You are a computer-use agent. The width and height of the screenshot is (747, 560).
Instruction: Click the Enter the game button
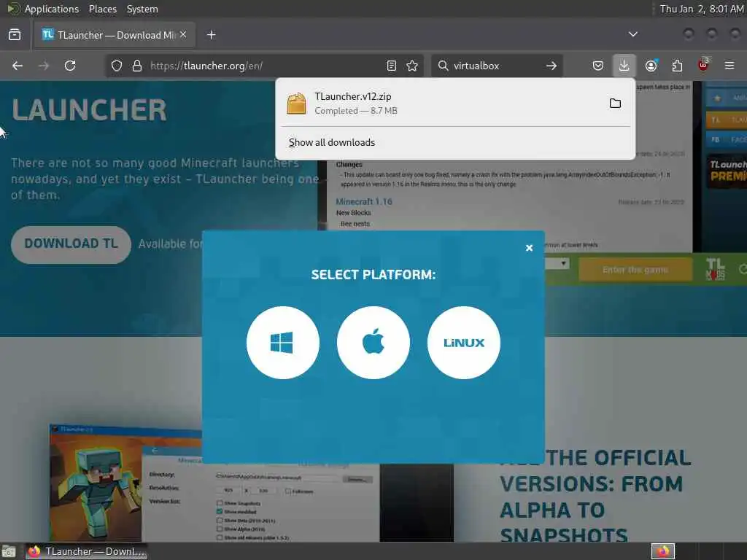tap(635, 270)
